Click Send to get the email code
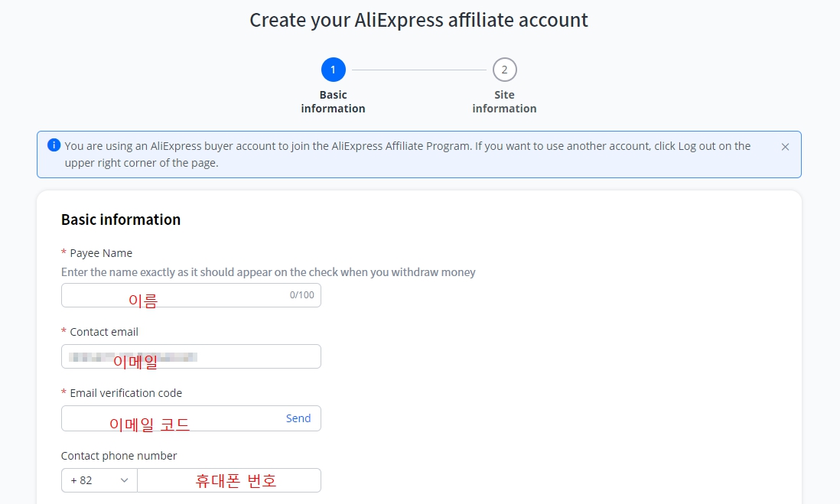 point(298,418)
